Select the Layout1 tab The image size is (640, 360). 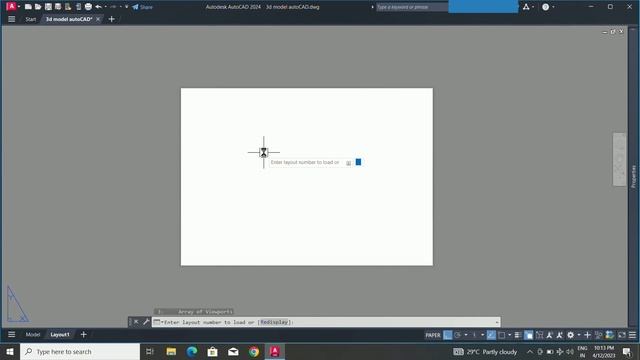click(x=60, y=335)
